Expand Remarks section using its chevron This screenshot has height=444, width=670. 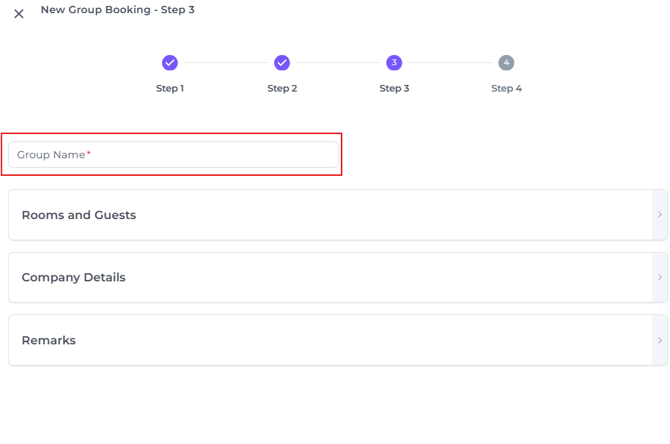click(659, 340)
